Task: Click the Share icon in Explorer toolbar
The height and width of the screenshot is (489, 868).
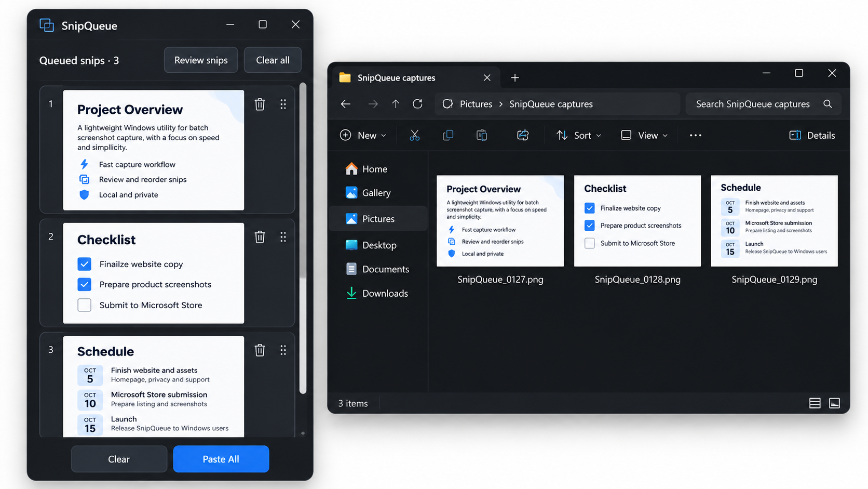Action: point(523,135)
